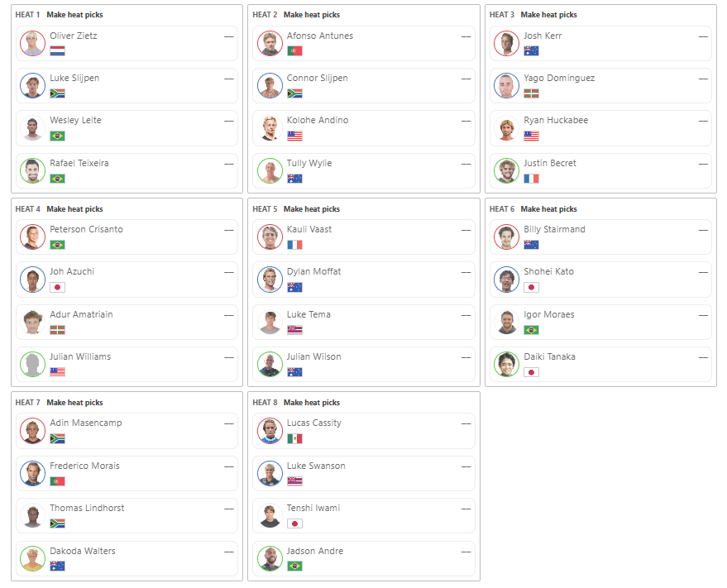This screenshot has height=588, width=727.
Task: Click the Netherlands flag under Oliver Zietz
Action: (x=58, y=51)
